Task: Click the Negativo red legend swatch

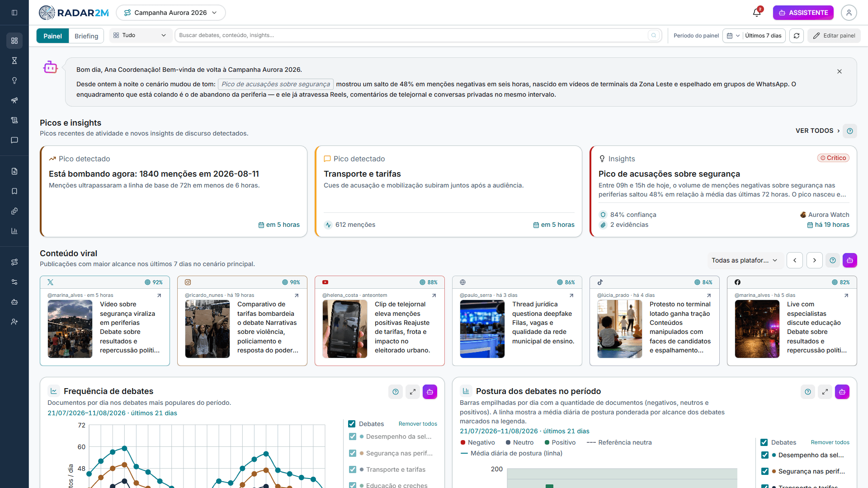Action: (x=463, y=442)
